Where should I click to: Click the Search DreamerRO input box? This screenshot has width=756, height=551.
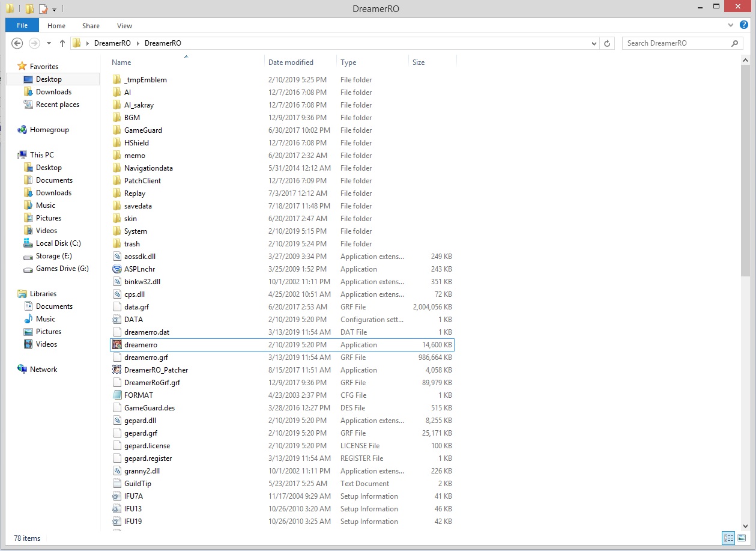[677, 43]
